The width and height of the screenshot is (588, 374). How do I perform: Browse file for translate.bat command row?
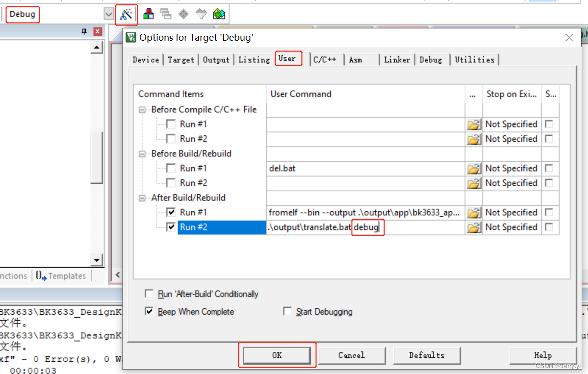pos(474,227)
